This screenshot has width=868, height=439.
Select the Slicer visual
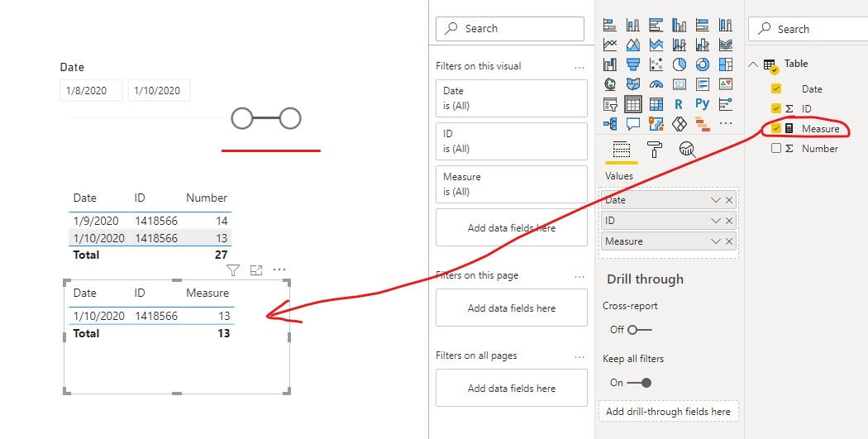pos(610,104)
